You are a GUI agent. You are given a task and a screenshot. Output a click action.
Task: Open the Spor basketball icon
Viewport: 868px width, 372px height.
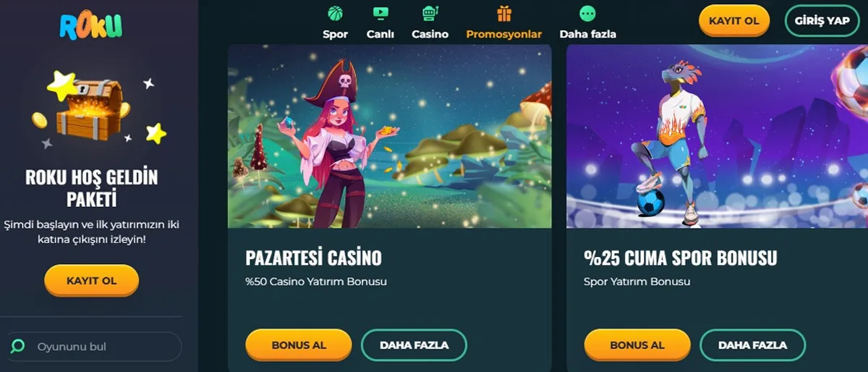click(335, 14)
